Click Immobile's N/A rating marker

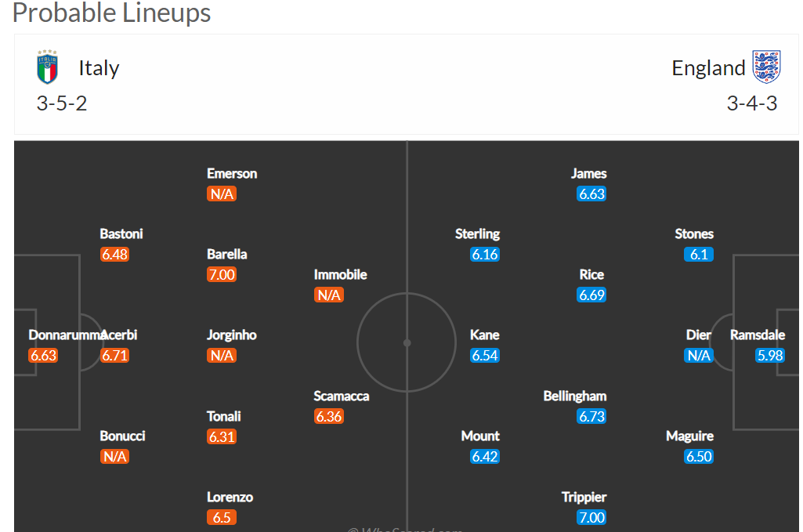(329, 295)
